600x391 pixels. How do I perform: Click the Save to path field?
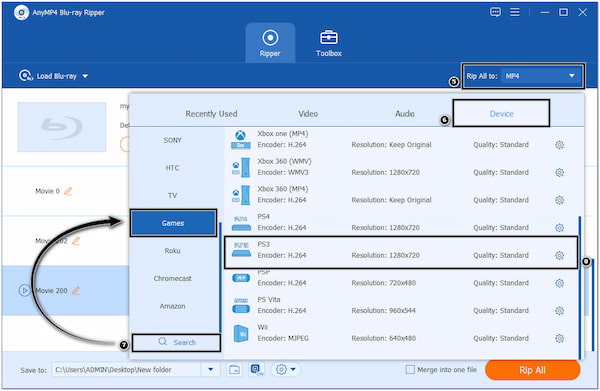coord(126,370)
